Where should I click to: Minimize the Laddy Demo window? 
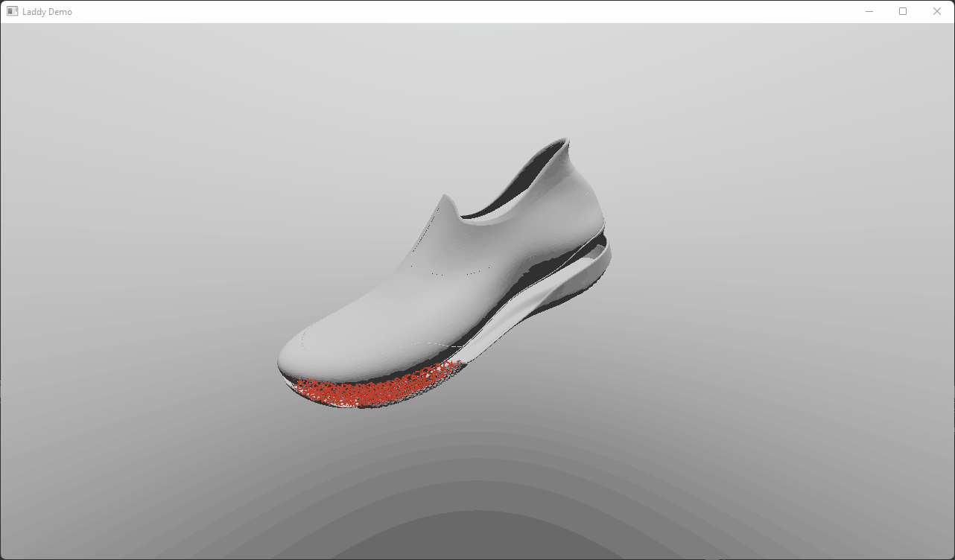[x=869, y=11]
